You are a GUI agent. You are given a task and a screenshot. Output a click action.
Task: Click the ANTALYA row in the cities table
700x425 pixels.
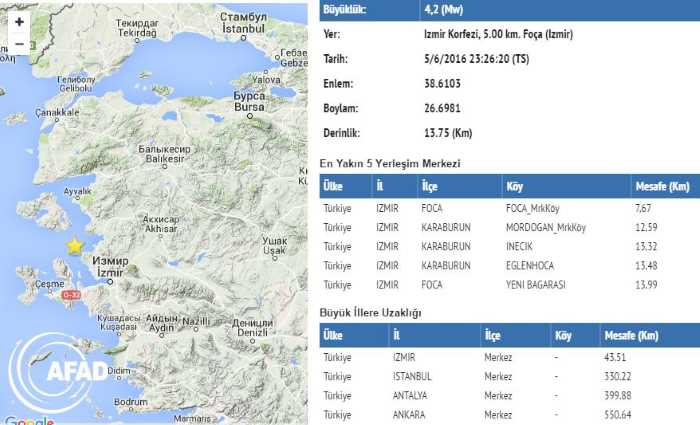click(x=413, y=394)
